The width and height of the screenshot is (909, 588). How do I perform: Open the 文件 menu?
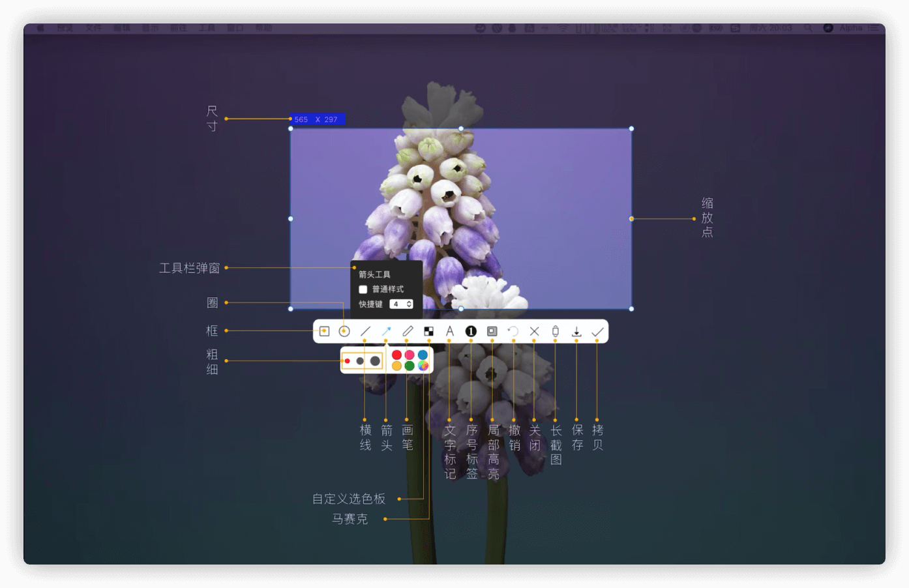[95, 27]
